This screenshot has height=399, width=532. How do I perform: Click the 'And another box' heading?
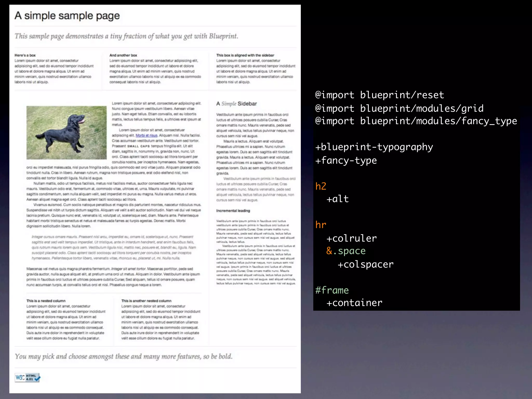coord(123,55)
